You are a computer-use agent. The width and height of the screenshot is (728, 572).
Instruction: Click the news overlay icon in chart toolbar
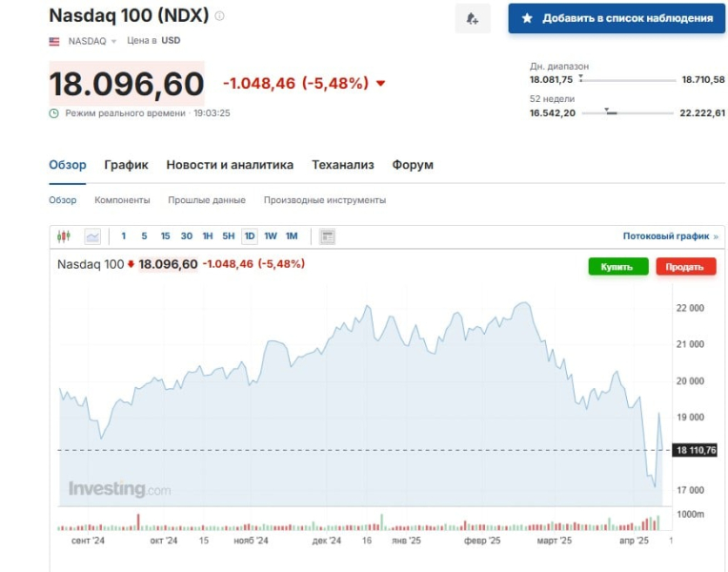click(328, 236)
